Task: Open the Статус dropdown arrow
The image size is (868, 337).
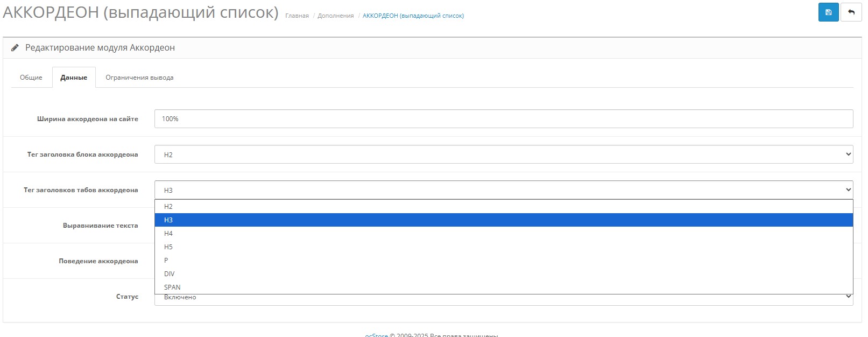Action: pyautogui.click(x=848, y=297)
